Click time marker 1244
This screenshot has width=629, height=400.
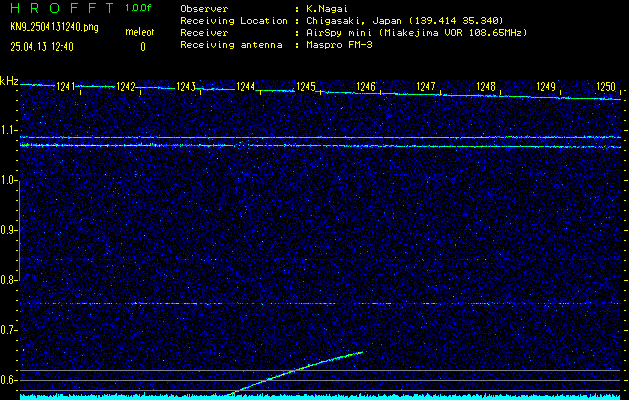[246, 86]
